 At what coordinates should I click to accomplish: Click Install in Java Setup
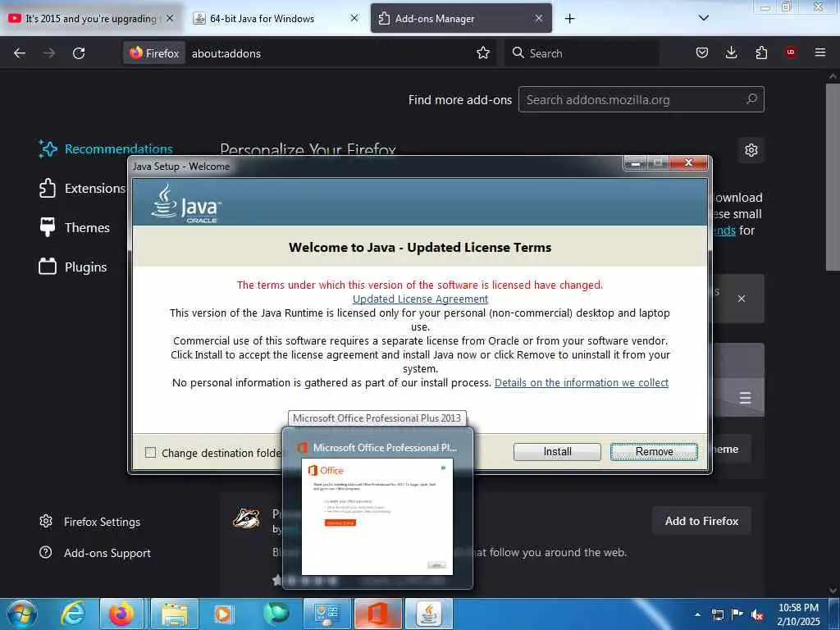point(557,452)
